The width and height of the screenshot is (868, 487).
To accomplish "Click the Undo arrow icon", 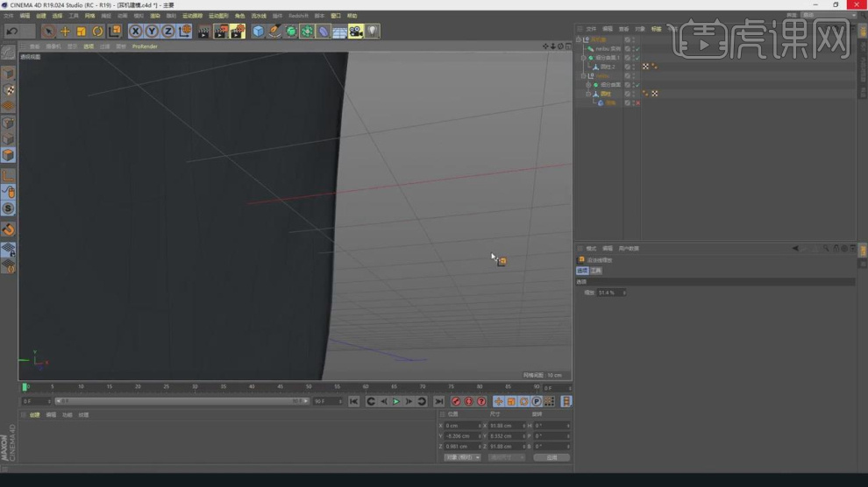I will click(11, 32).
